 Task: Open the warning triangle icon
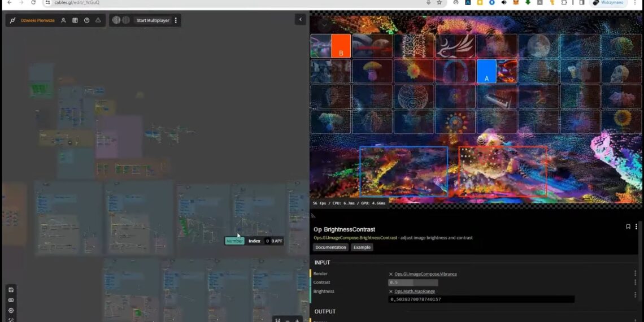coord(98,20)
